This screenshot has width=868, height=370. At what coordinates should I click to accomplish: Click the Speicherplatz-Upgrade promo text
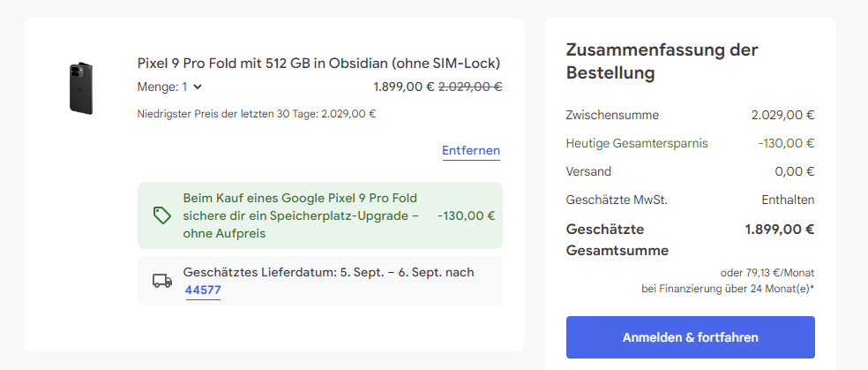pyautogui.click(x=301, y=216)
